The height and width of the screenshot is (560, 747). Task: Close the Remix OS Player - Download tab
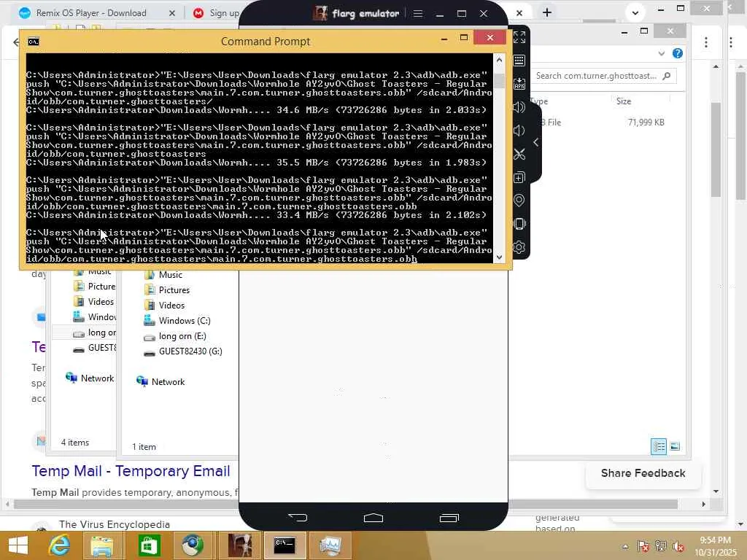coord(172,13)
